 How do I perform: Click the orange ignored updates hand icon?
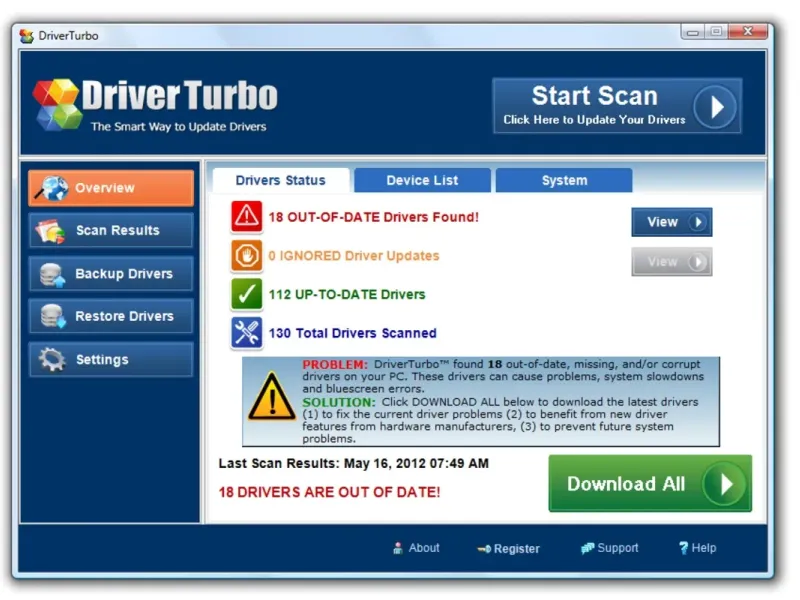[x=246, y=256]
